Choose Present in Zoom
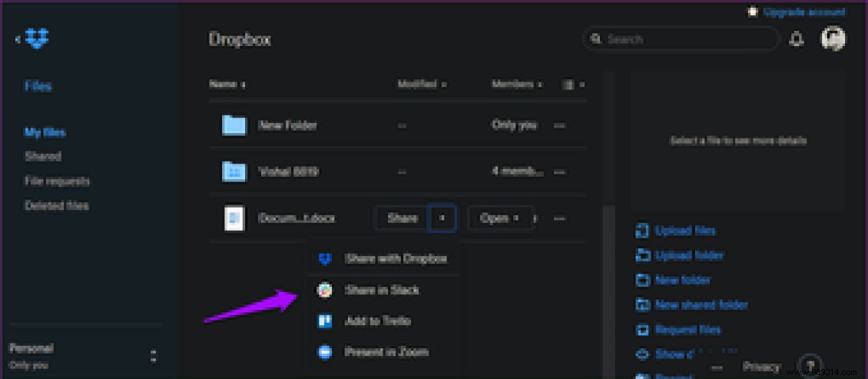 382,352
